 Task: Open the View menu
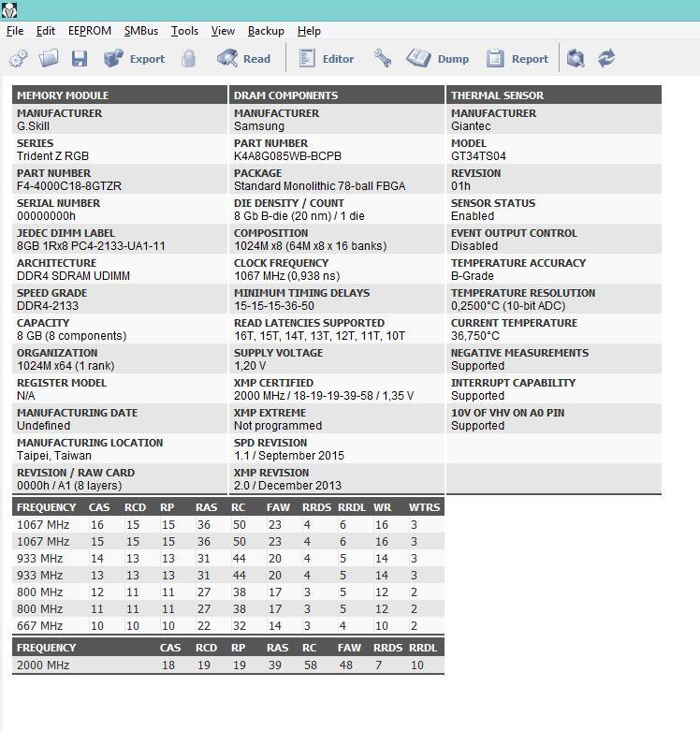(223, 31)
